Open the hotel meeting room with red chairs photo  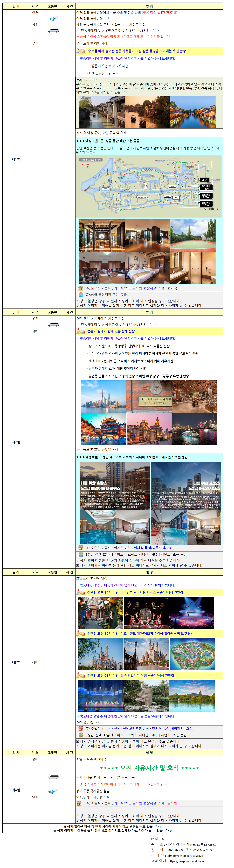(102, 268)
